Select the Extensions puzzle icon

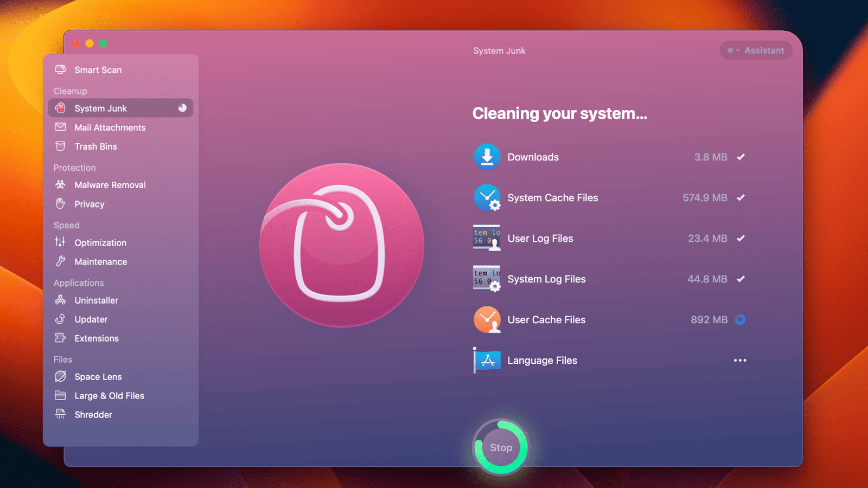(x=60, y=338)
